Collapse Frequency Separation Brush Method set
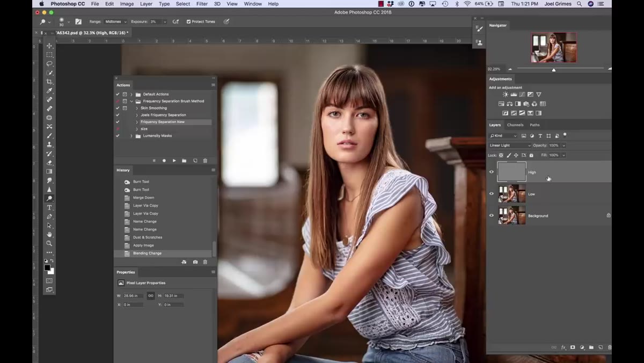 coord(131,101)
